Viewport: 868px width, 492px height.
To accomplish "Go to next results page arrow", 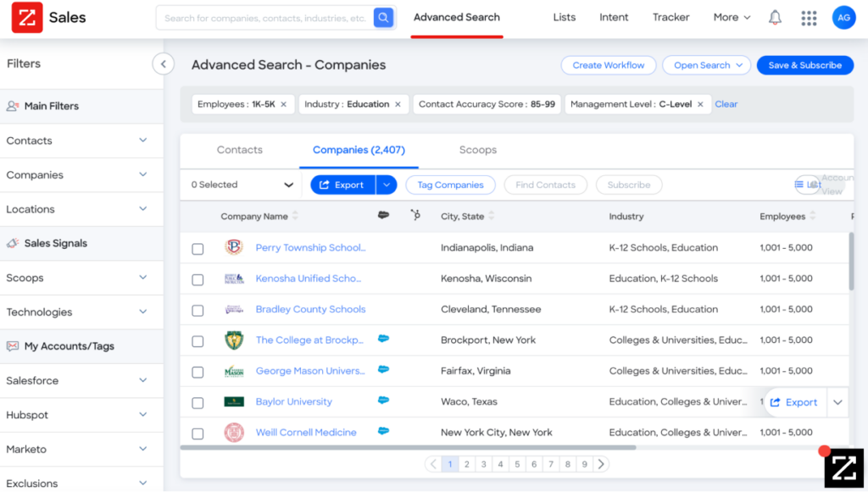I will click(601, 464).
